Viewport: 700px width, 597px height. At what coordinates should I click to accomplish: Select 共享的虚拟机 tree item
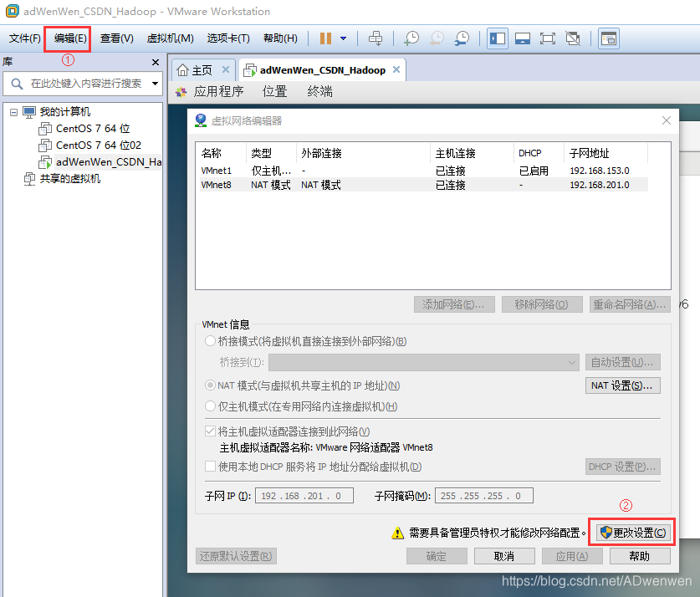click(69, 179)
